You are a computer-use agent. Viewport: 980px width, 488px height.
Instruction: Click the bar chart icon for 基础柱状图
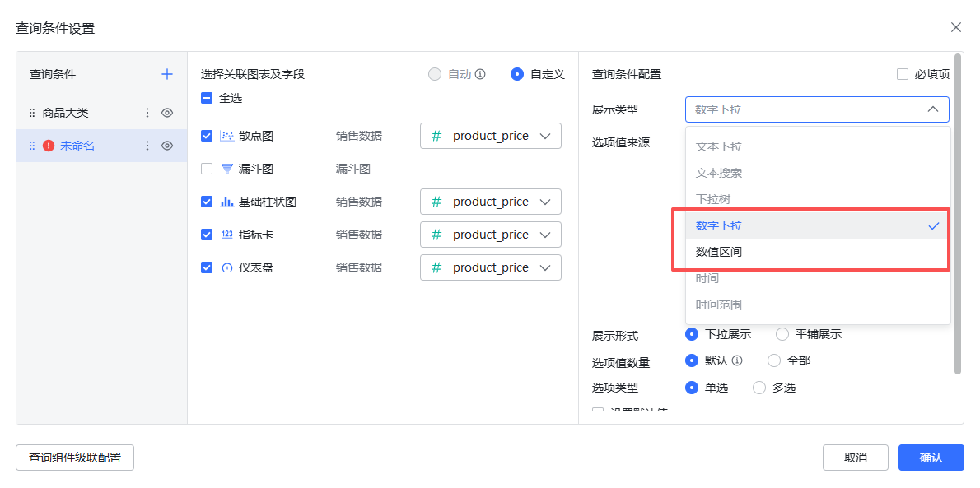228,201
